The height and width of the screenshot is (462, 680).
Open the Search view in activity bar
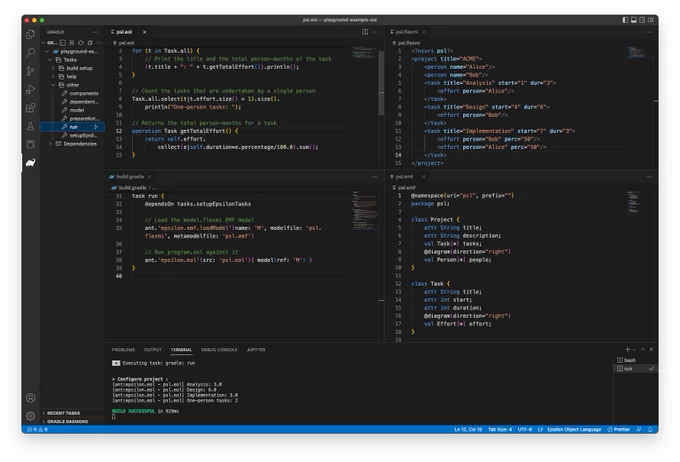coord(30,52)
